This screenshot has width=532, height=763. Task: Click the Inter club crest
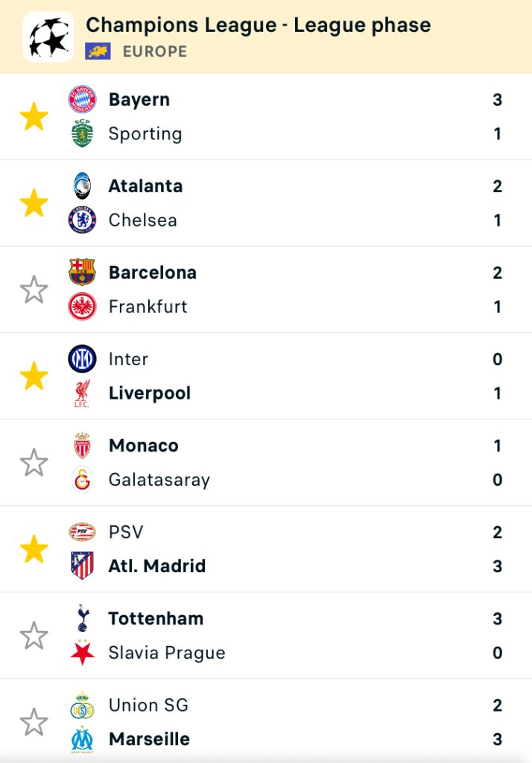pos(82,359)
